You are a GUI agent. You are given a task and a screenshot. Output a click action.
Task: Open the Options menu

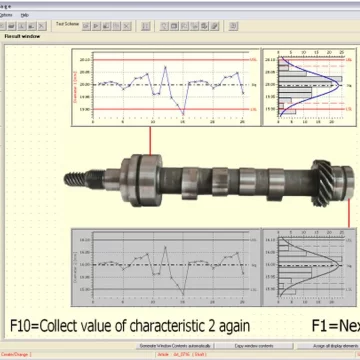(x=6, y=15)
